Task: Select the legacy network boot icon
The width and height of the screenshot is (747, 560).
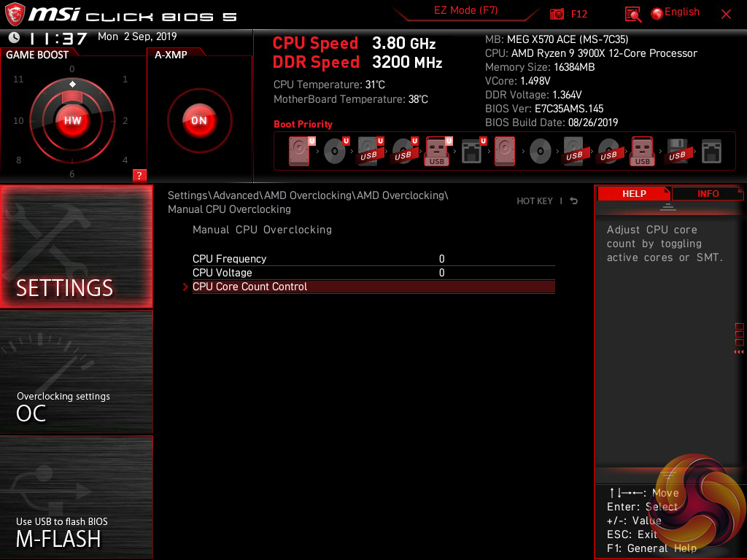Action: coord(712,152)
